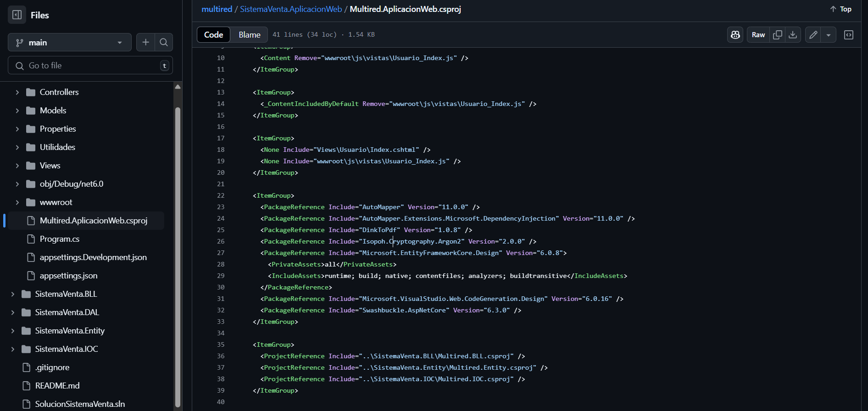Select line number 26
Image resolution: width=868 pixels, height=411 pixels.
[x=221, y=241]
